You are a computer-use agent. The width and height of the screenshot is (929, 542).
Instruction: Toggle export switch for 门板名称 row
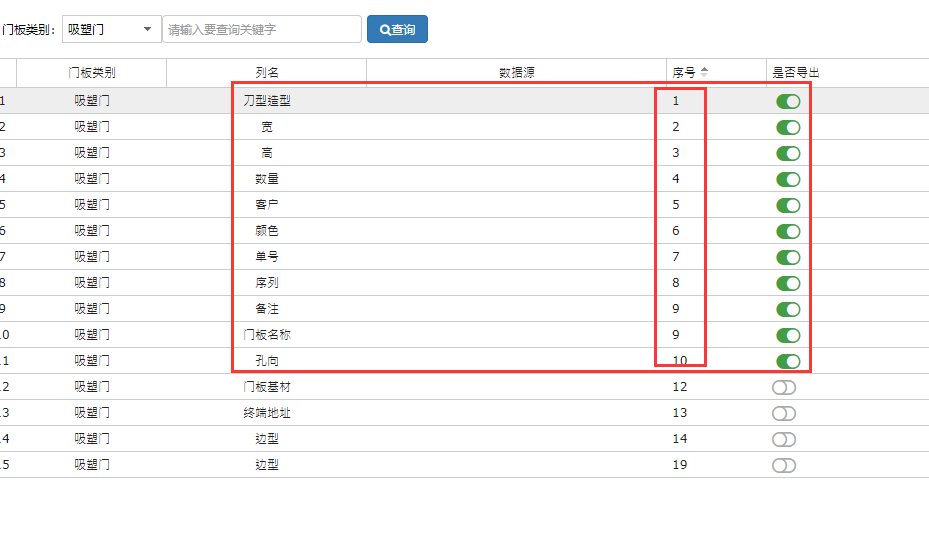pyautogui.click(x=788, y=336)
